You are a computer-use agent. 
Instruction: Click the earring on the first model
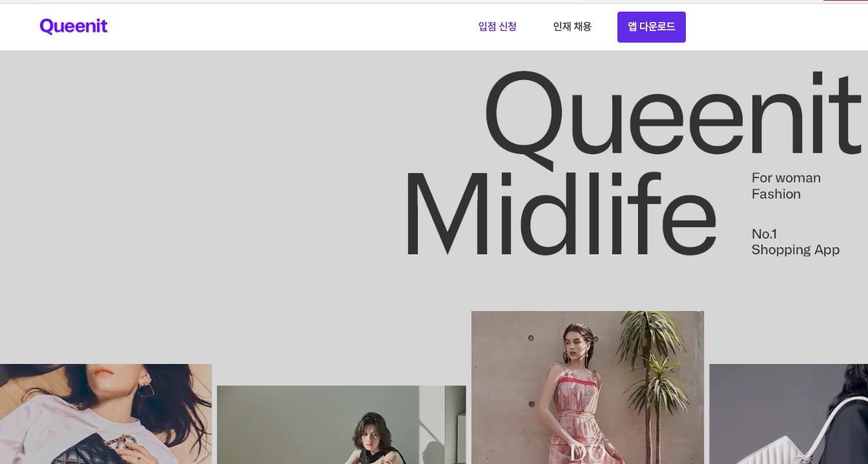click(x=145, y=387)
